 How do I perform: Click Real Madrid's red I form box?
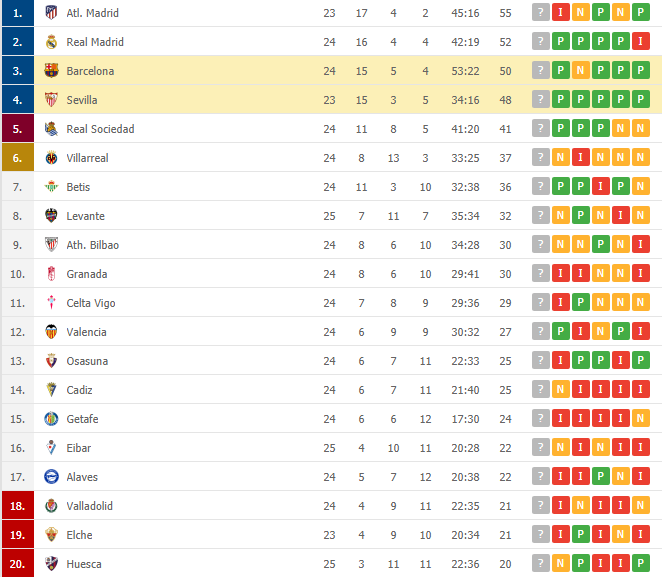[640, 42]
